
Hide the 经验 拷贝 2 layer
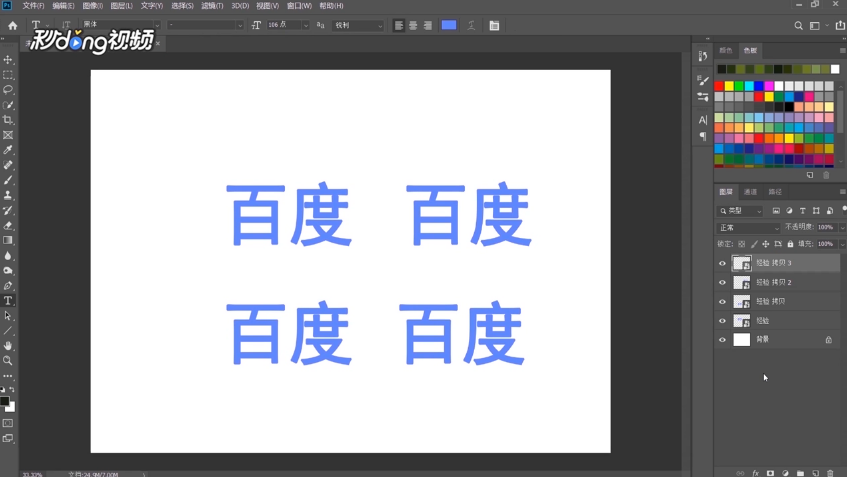[x=722, y=283]
